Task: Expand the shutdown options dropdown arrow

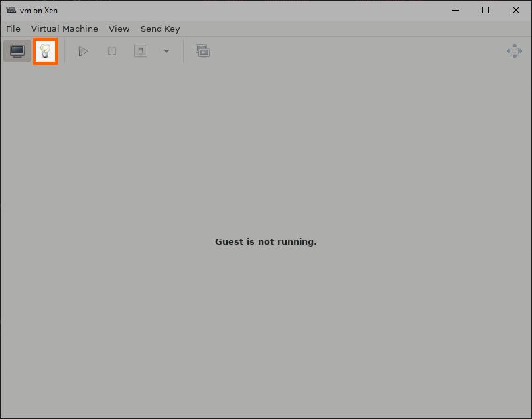Action: click(x=166, y=51)
